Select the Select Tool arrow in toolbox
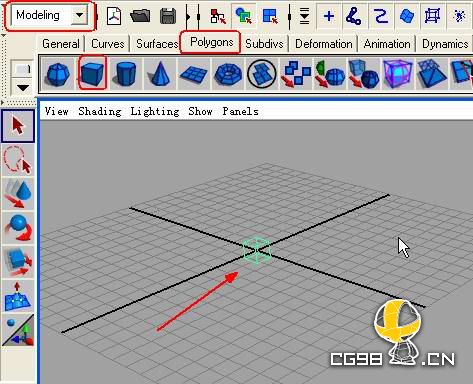The image size is (473, 384). click(18, 126)
